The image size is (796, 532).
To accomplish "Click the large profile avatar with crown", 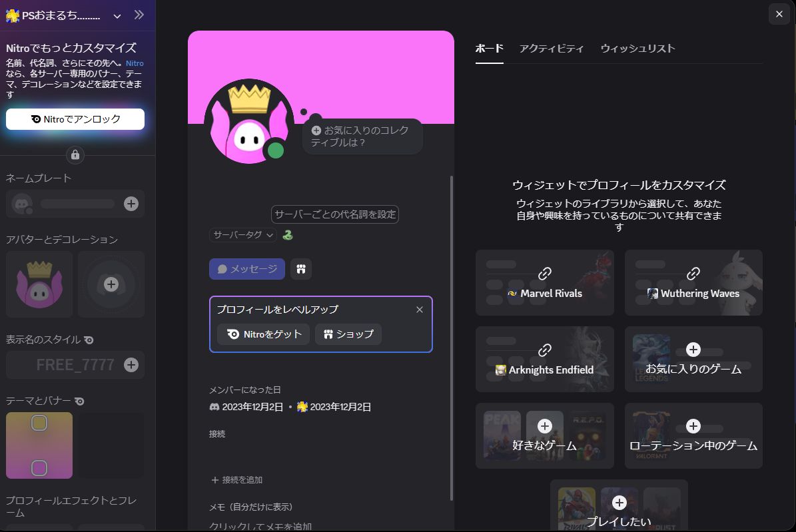I will pos(248,122).
